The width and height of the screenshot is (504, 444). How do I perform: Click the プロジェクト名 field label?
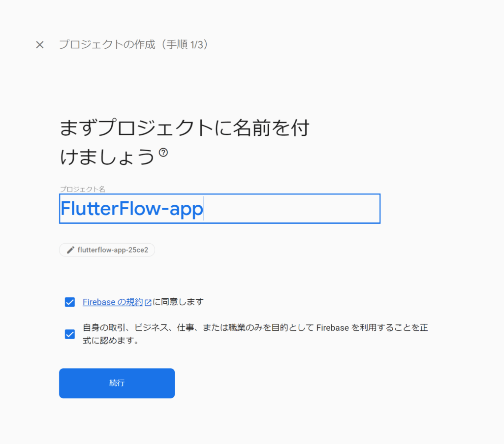pos(83,189)
